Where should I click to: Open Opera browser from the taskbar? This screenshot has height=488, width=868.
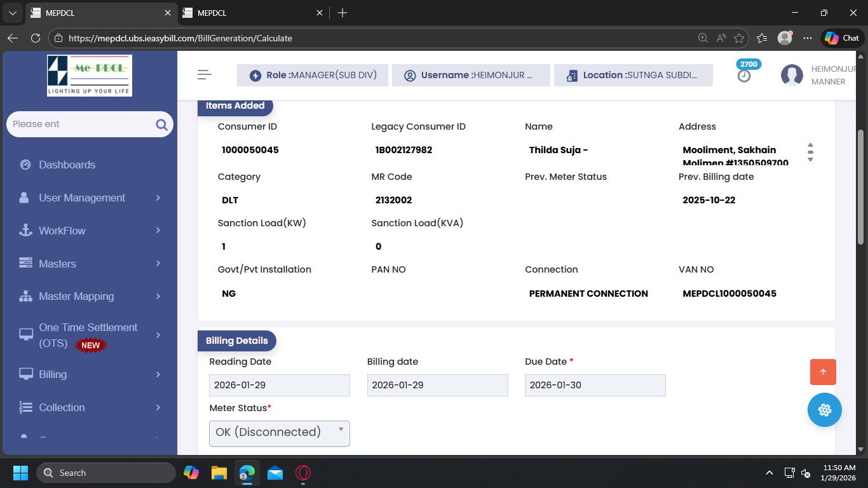[x=303, y=473]
